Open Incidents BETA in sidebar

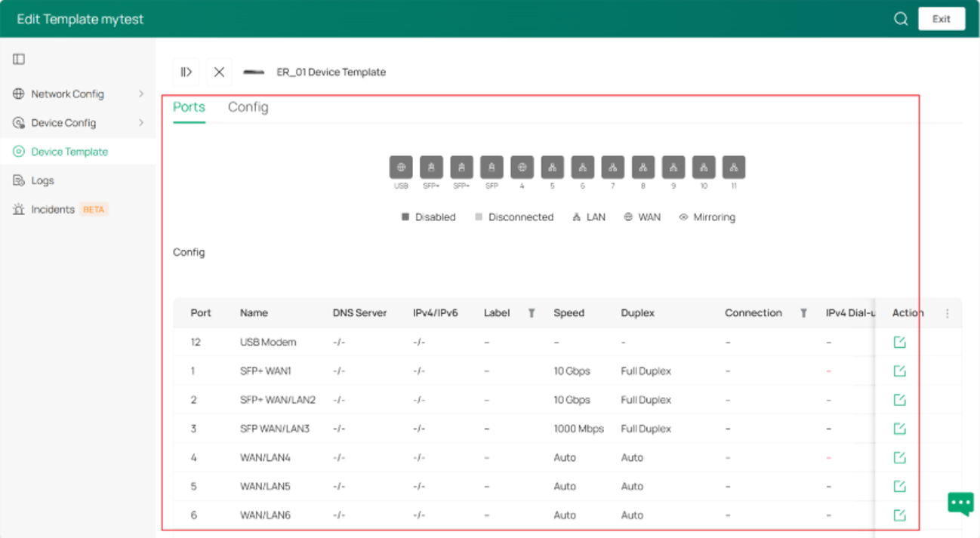click(69, 209)
